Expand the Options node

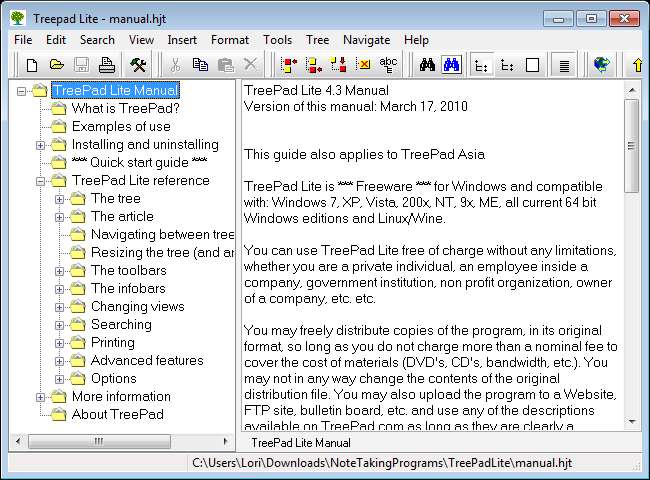click(59, 379)
